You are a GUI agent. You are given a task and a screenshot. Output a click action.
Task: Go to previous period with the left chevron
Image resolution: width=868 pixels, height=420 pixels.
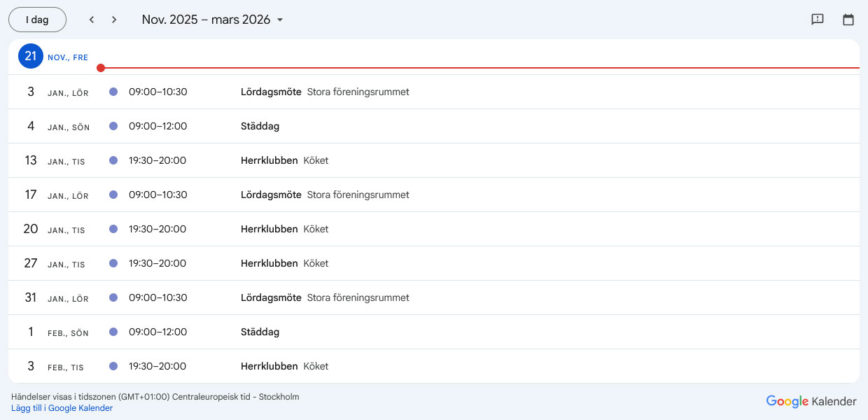tap(92, 20)
